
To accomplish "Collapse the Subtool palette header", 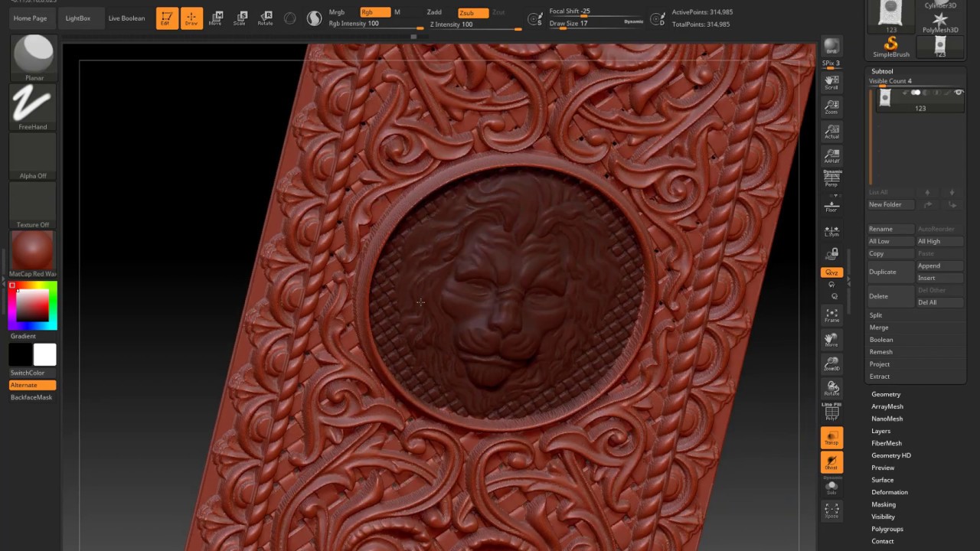I will (882, 71).
